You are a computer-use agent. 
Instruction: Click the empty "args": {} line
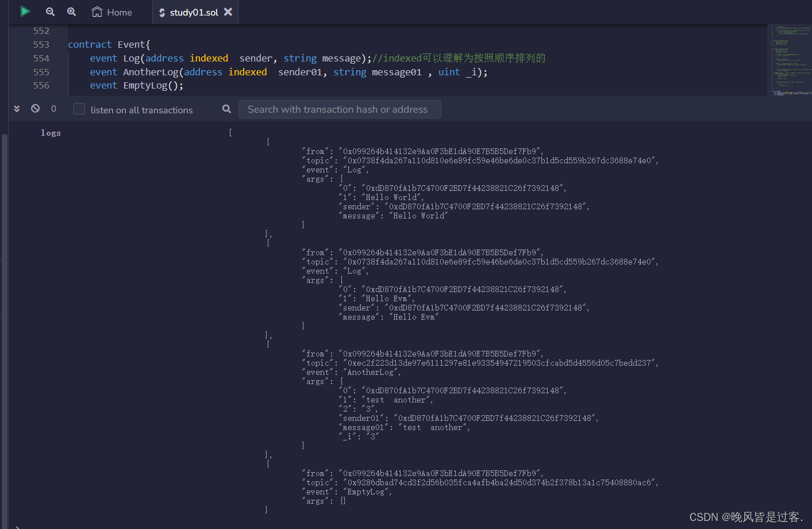pyautogui.click(x=325, y=501)
